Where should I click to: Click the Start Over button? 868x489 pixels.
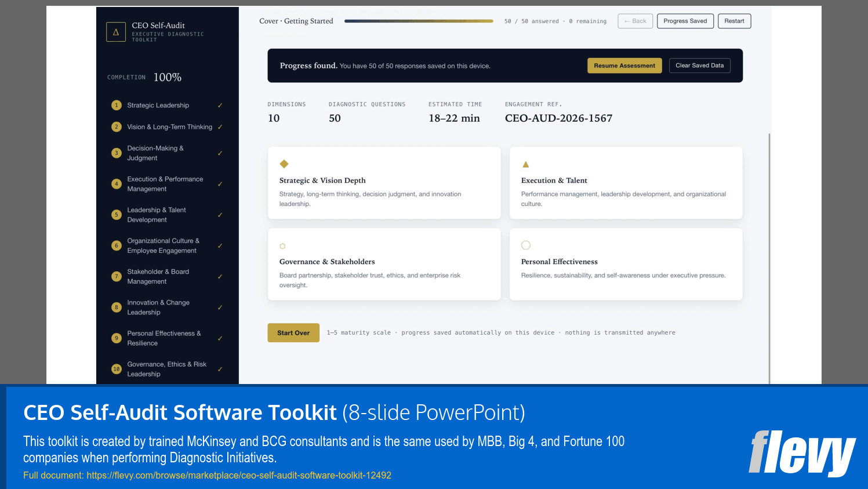pyautogui.click(x=293, y=333)
